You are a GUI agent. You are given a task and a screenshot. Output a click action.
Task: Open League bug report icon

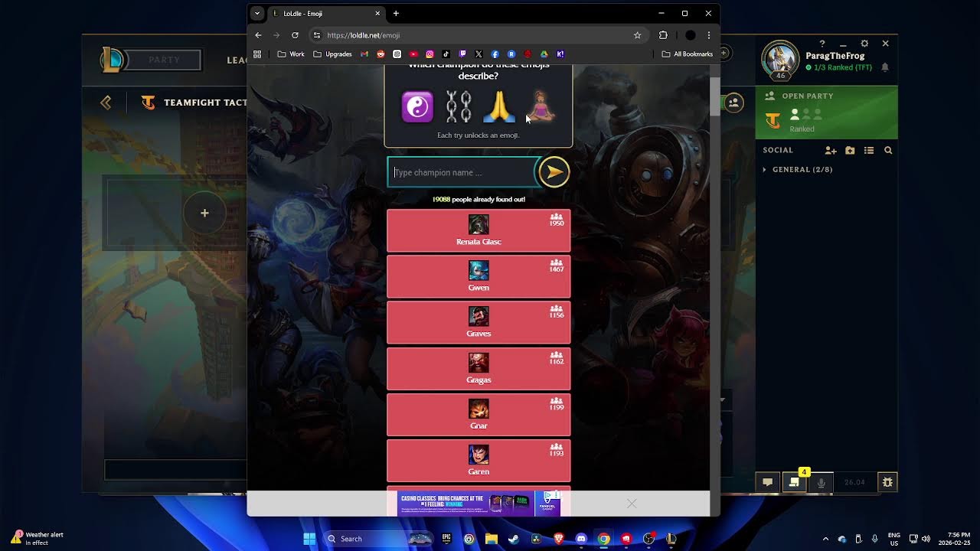(887, 482)
